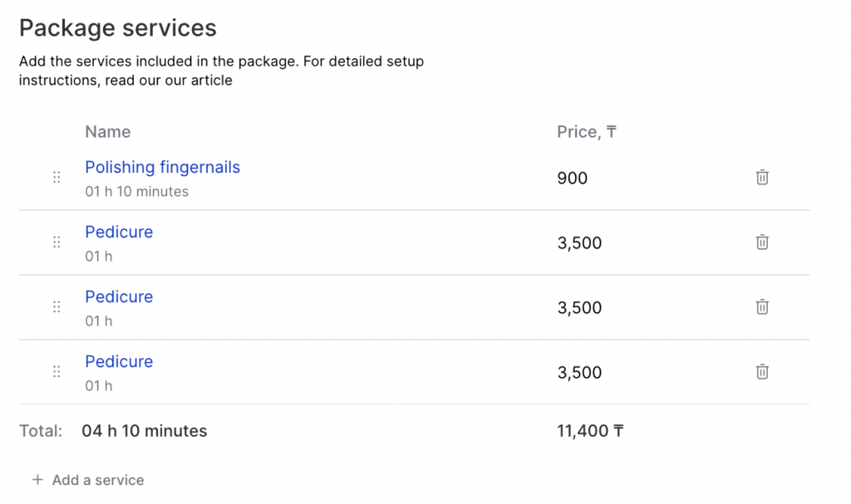Open the last Pedicure service link
The image size is (851, 504).
tap(119, 361)
